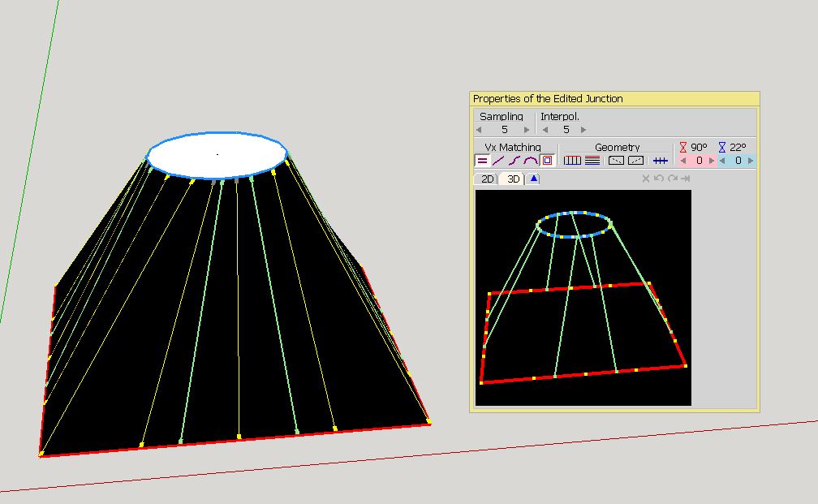
Task: Select the straight diagonal line matching icon
Action: point(498,161)
